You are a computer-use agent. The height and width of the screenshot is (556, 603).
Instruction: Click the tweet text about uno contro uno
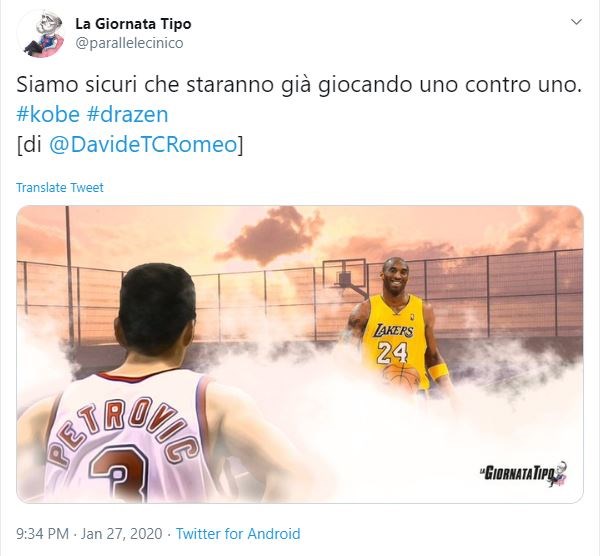pyautogui.click(x=299, y=85)
